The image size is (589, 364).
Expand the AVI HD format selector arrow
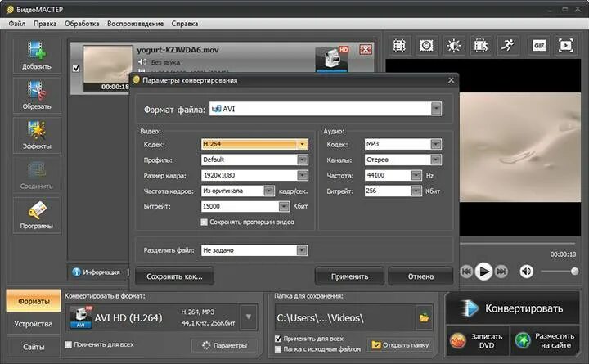point(249,317)
